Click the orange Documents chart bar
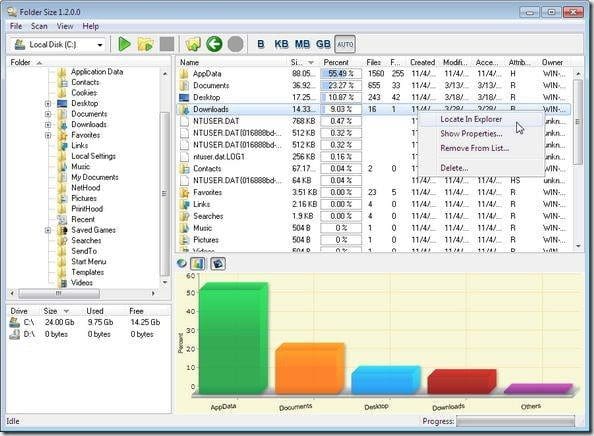Screen dimensions: 594x436 [x=310, y=369]
